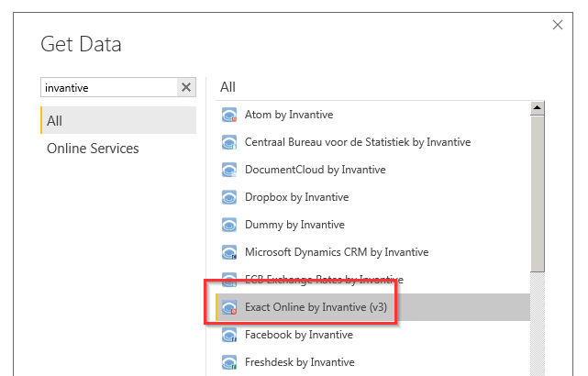Image resolution: width=588 pixels, height=376 pixels.
Task: Click the Dummy by Invantive icon
Action: tap(229, 225)
